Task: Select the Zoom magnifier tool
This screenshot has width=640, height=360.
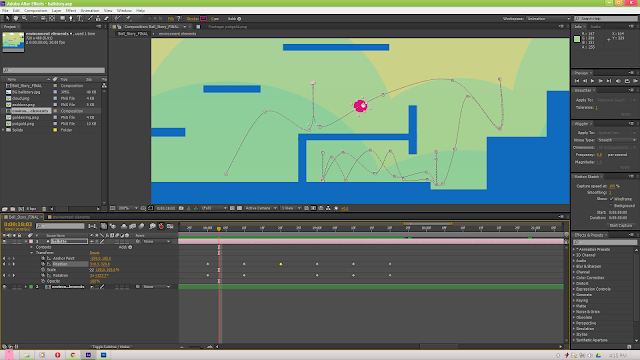Action: pyautogui.click(x=24, y=18)
